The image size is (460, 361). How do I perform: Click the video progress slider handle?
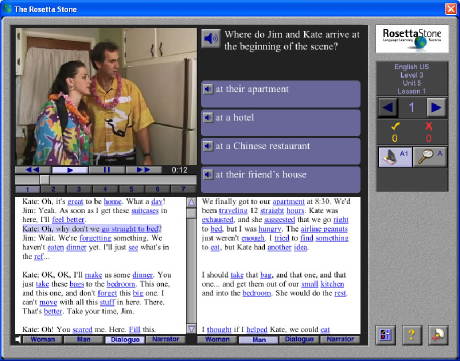coord(45,180)
